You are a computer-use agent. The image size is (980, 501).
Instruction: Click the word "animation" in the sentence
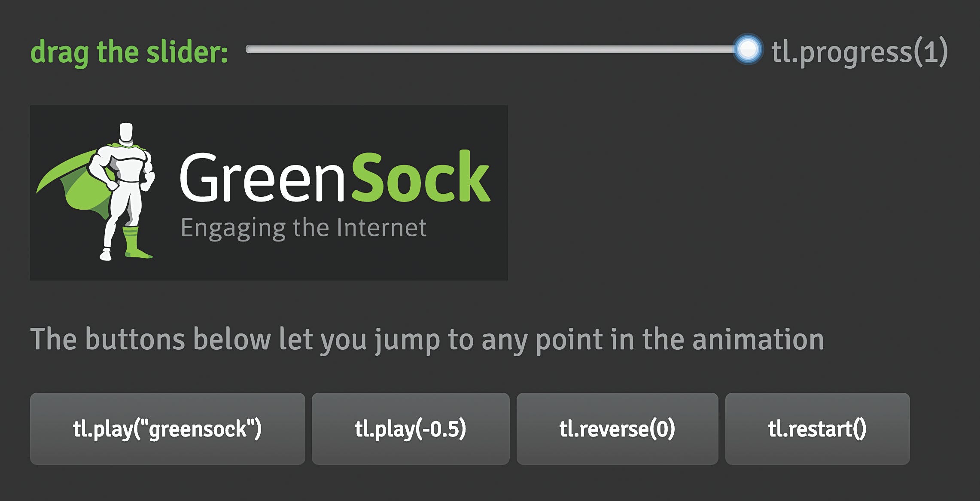pyautogui.click(x=758, y=339)
